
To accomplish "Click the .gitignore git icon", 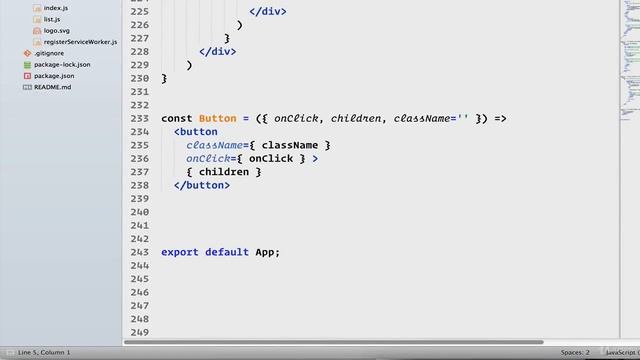I will (x=27, y=53).
